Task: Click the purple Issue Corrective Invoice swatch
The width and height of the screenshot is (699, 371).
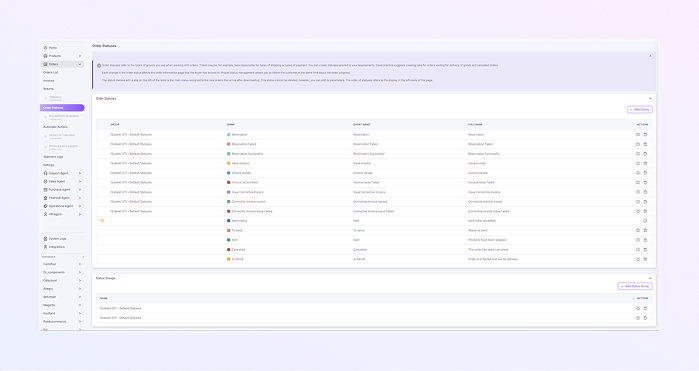Action: (x=229, y=192)
